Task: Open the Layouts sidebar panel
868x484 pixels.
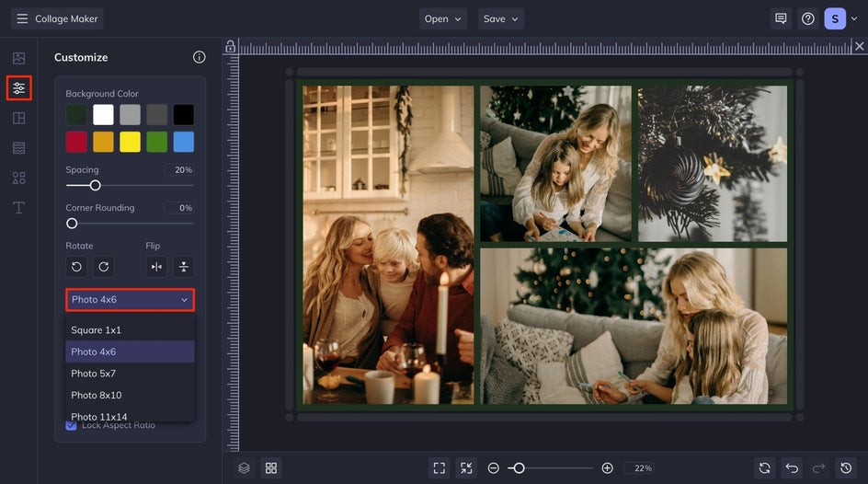Action: click(x=18, y=118)
